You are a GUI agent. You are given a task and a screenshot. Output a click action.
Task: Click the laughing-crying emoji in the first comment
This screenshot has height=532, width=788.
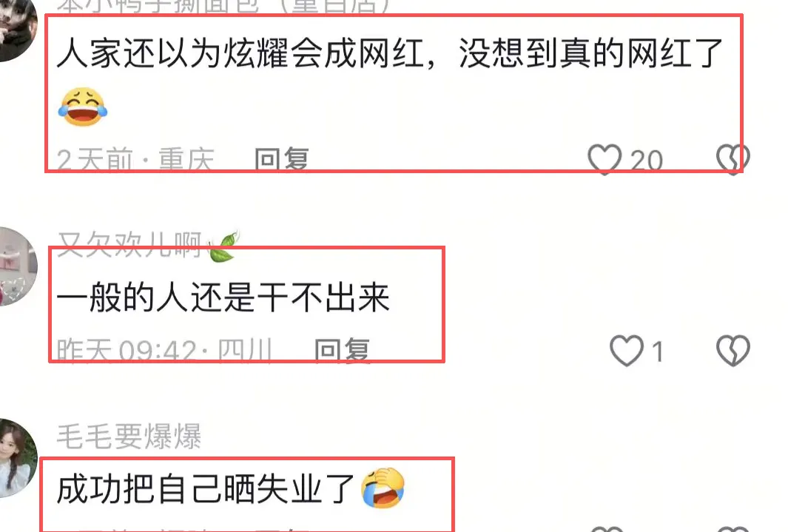(83, 107)
